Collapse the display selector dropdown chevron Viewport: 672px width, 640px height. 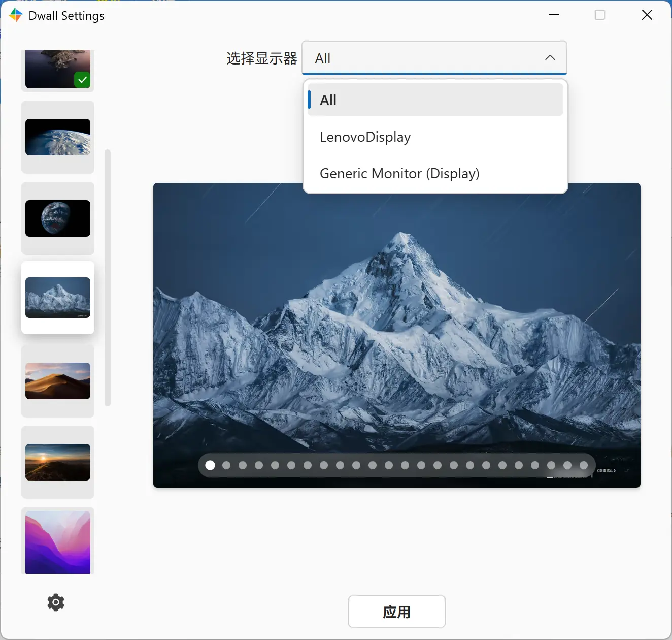[x=550, y=58]
